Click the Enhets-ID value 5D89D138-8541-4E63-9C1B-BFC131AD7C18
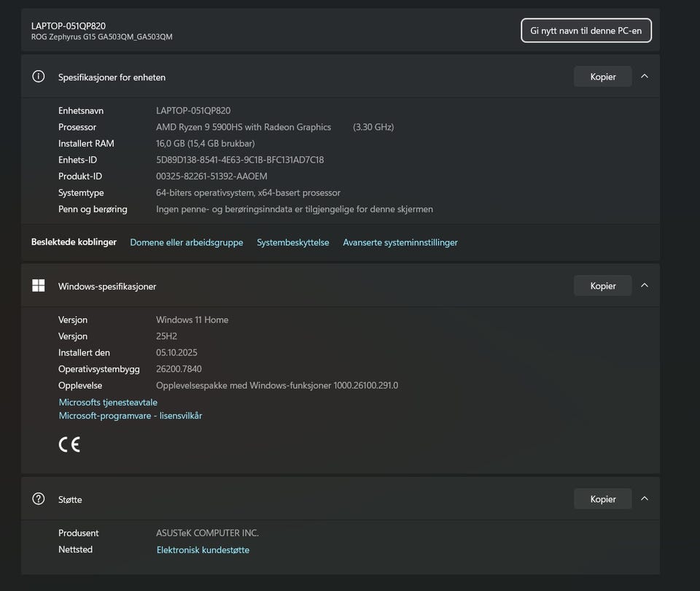 [240, 160]
